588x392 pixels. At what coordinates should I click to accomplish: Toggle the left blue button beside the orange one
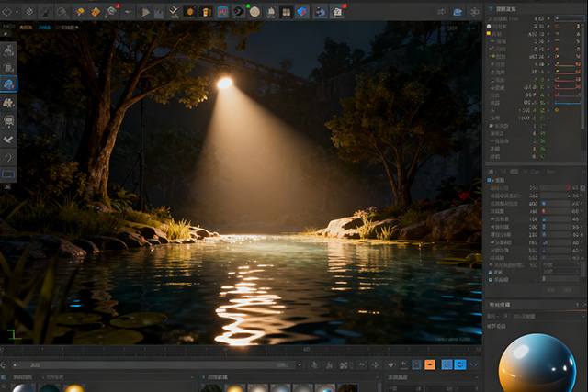pos(446,364)
